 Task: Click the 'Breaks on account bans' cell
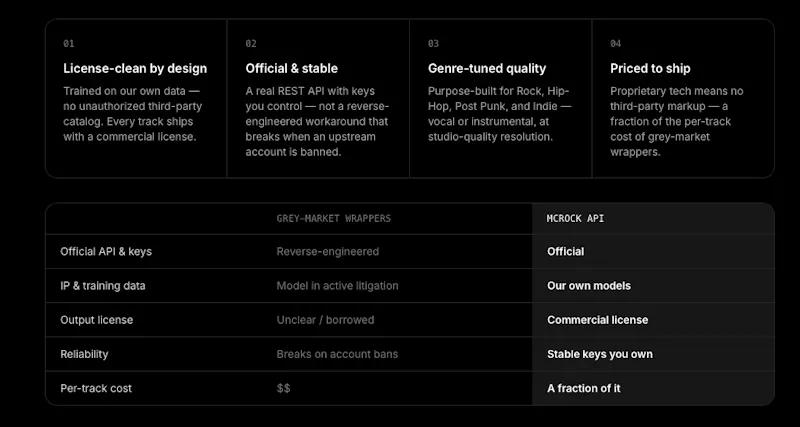337,354
